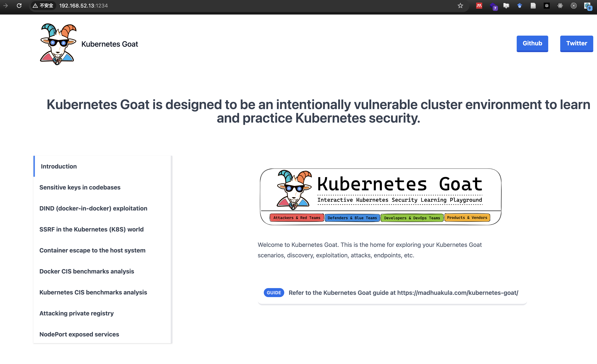Image resolution: width=597 pixels, height=364 pixels.
Task: Click the React DevTools atom extension
Action: point(560,6)
